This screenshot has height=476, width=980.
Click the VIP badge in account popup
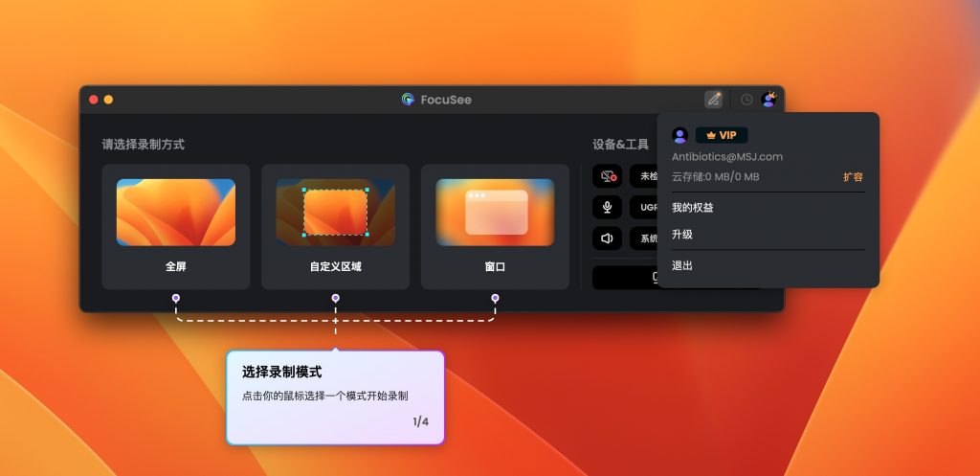(722, 135)
